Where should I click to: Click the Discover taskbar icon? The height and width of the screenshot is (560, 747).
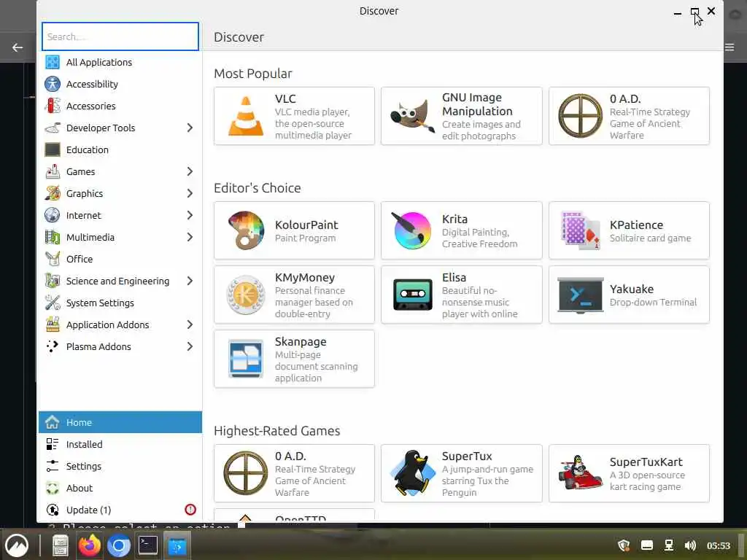177,545
